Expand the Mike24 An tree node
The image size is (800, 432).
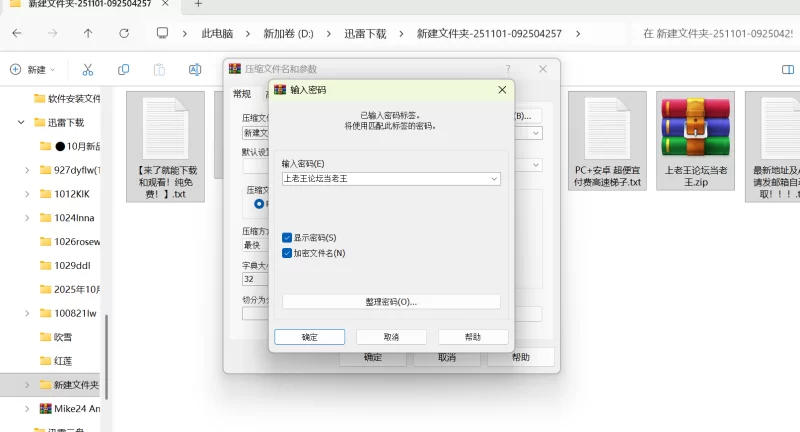click(x=27, y=409)
